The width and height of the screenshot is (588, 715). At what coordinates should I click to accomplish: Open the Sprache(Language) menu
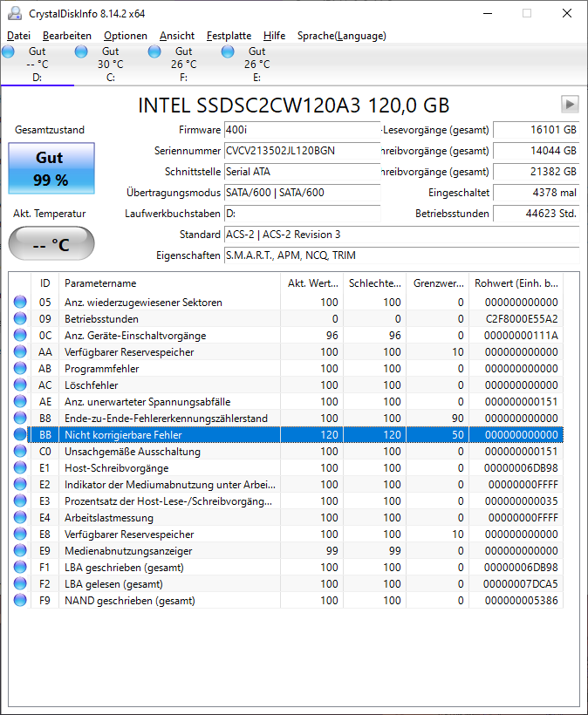(342, 36)
